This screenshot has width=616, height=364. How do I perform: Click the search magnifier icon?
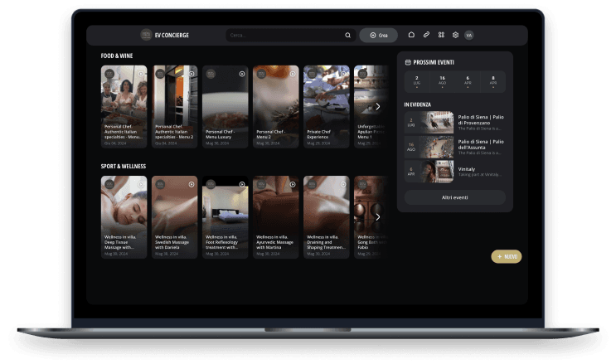[x=347, y=36]
